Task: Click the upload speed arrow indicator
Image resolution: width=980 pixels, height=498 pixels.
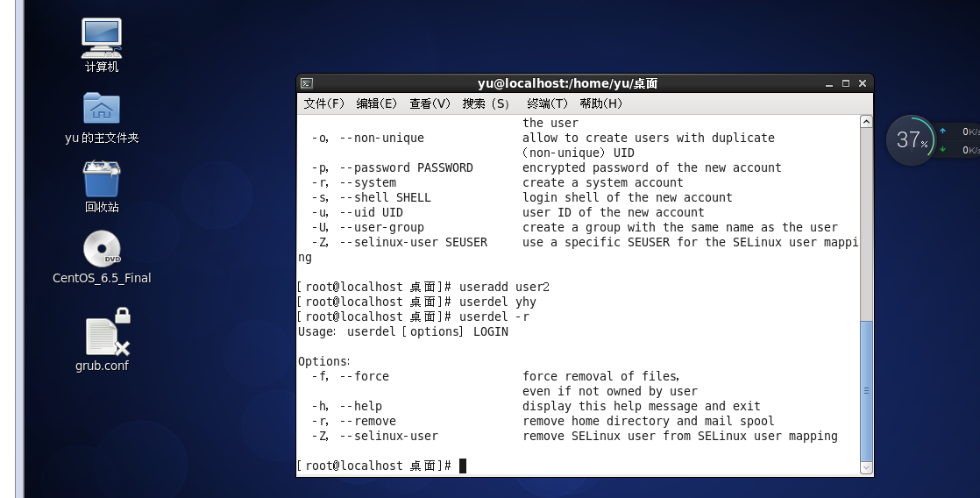Action: pos(942,132)
